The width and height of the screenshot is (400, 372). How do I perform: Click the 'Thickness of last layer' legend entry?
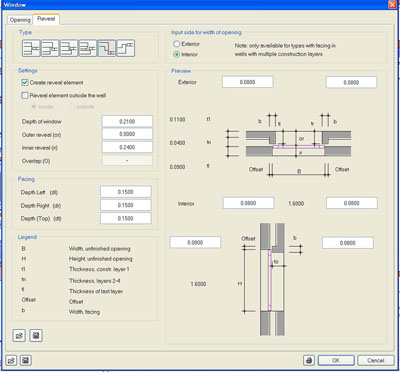(x=96, y=291)
